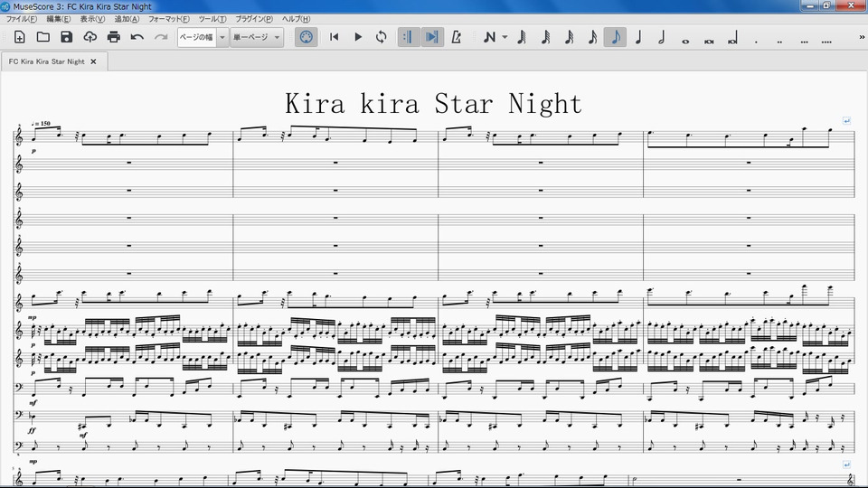Select the ff dynamic marking
Image resolution: width=868 pixels, height=488 pixels.
[x=33, y=430]
